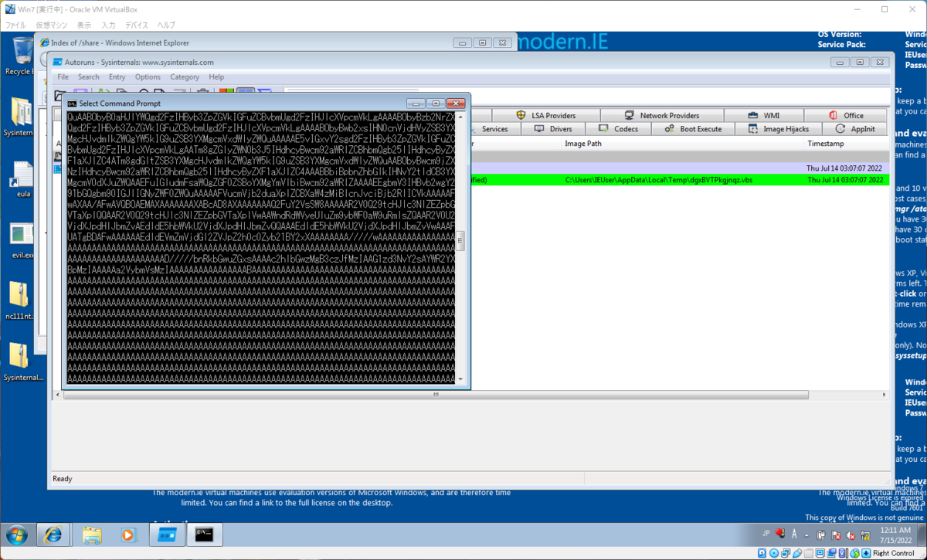Viewport: 927px width, 560px height.
Task: Switch to the LSA Providers tab
Action: pos(546,116)
